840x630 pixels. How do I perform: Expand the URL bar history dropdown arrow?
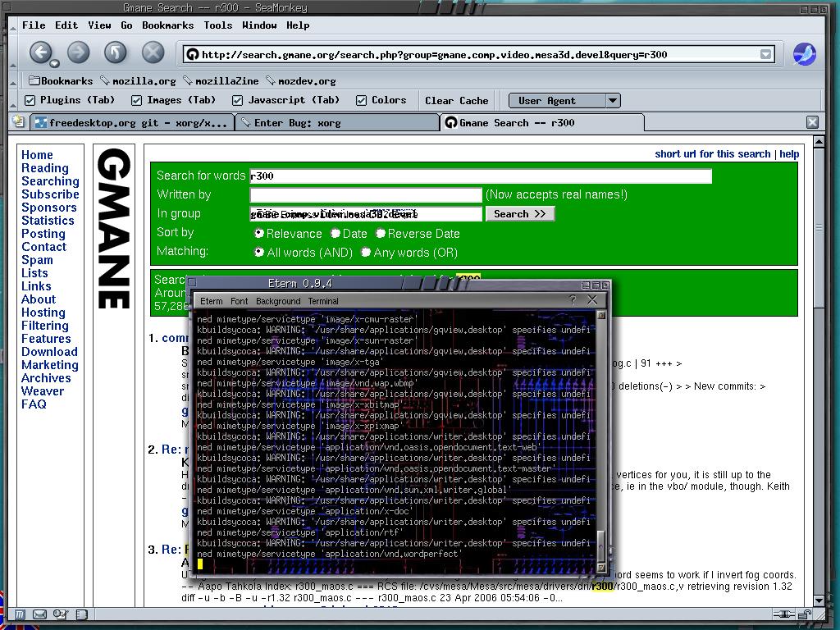765,55
